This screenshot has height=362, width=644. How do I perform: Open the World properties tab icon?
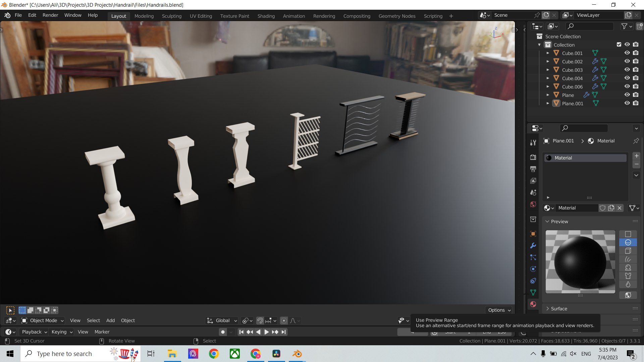pos(533,204)
